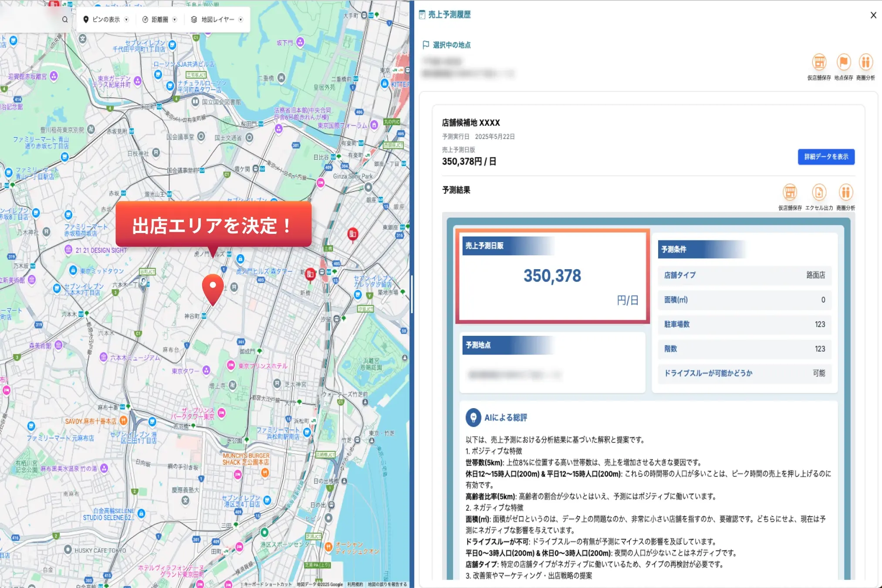Click the 浜離宮恩賜庭園 map label
The width and height of the screenshot is (882, 588).
(x=371, y=364)
